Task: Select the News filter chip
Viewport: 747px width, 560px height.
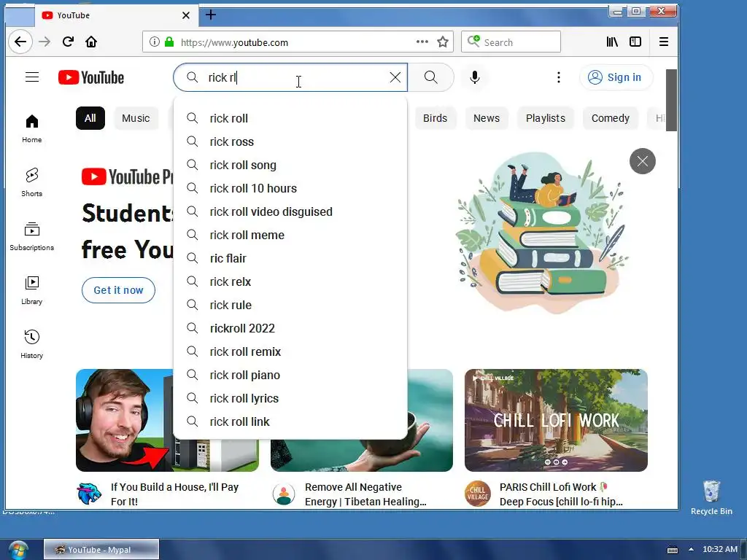Action: tap(487, 118)
